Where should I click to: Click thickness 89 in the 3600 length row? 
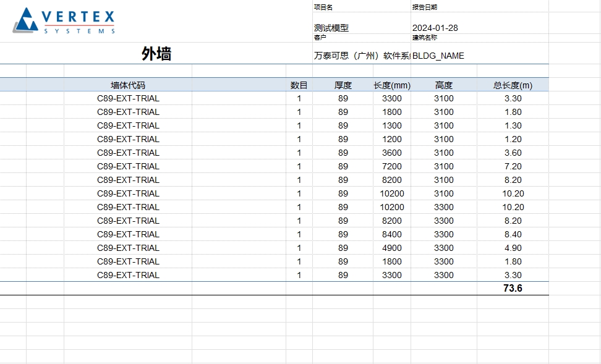point(343,153)
